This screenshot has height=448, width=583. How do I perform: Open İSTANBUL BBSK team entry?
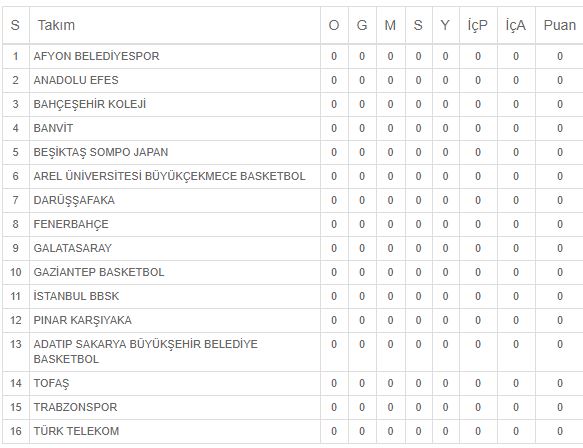pos(76,296)
